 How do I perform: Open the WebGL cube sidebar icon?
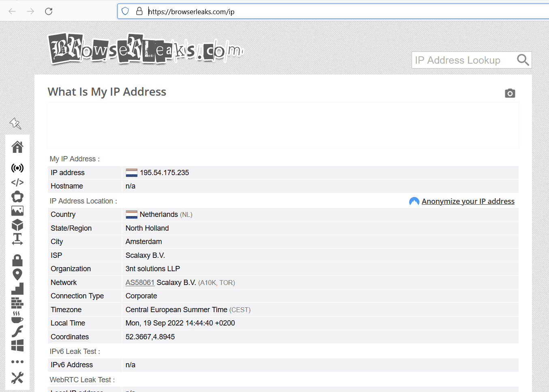tap(17, 225)
